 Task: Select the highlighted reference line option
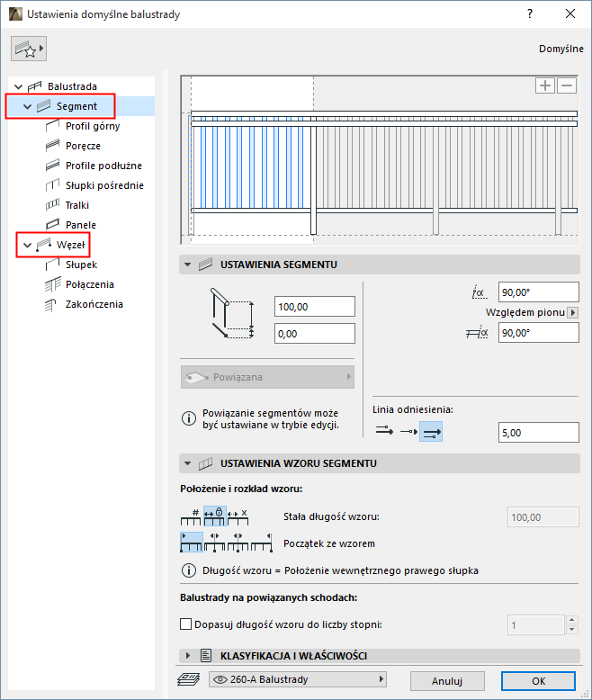(x=431, y=431)
